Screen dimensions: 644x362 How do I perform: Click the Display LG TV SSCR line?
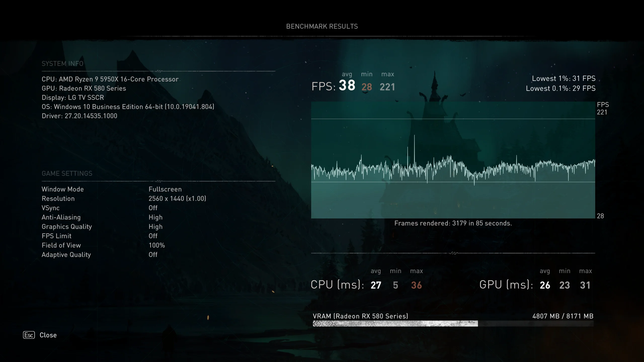point(73,98)
